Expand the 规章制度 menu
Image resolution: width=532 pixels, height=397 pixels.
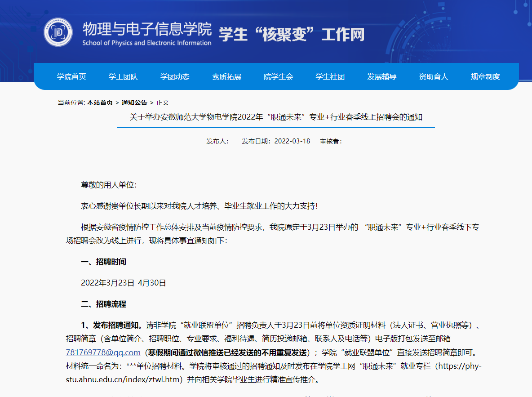pyautogui.click(x=485, y=77)
